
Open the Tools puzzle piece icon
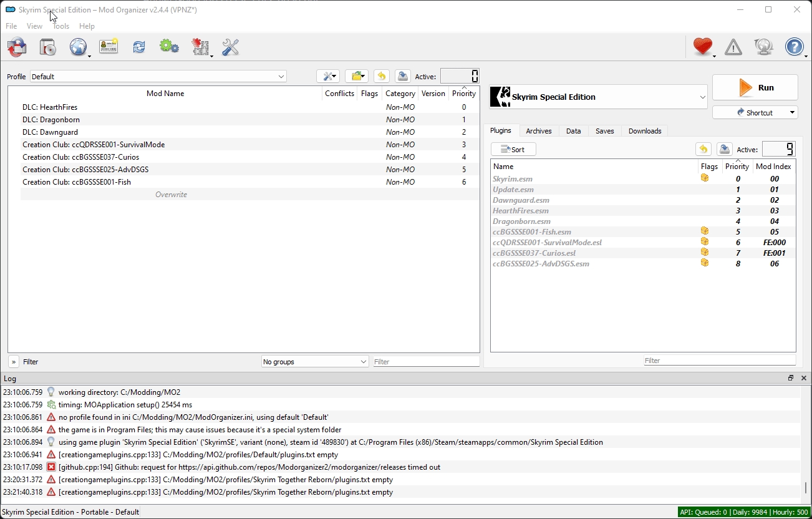[x=200, y=47]
